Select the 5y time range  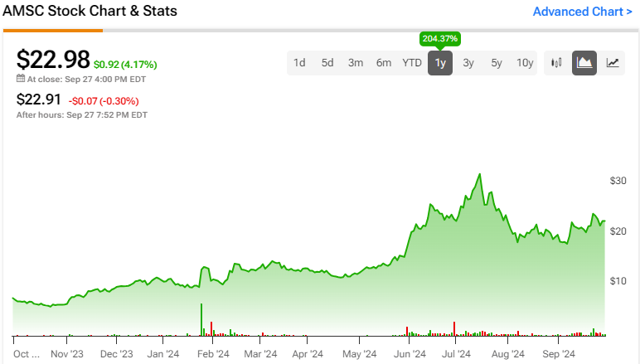(497, 63)
